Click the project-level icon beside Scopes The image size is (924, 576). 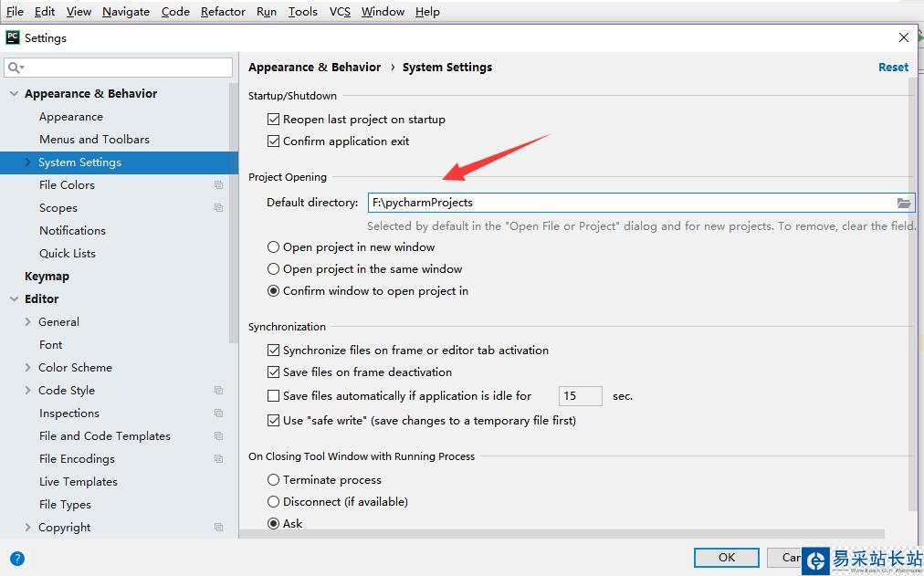pos(218,208)
